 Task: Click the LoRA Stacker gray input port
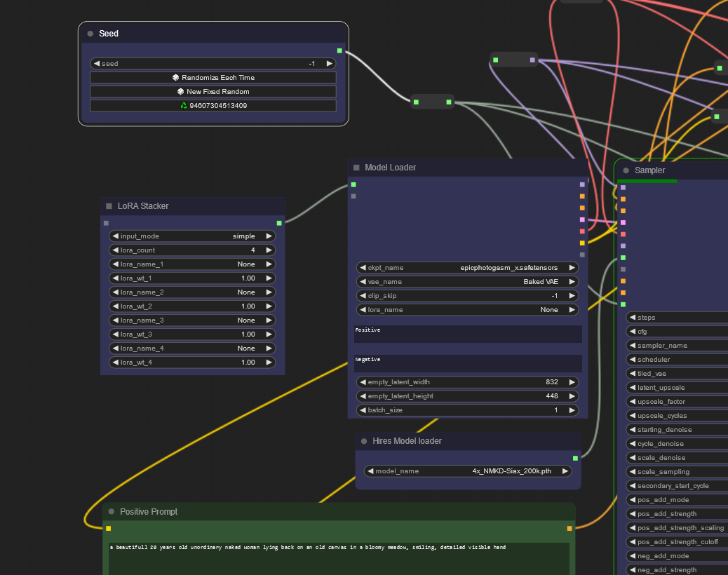(x=107, y=223)
